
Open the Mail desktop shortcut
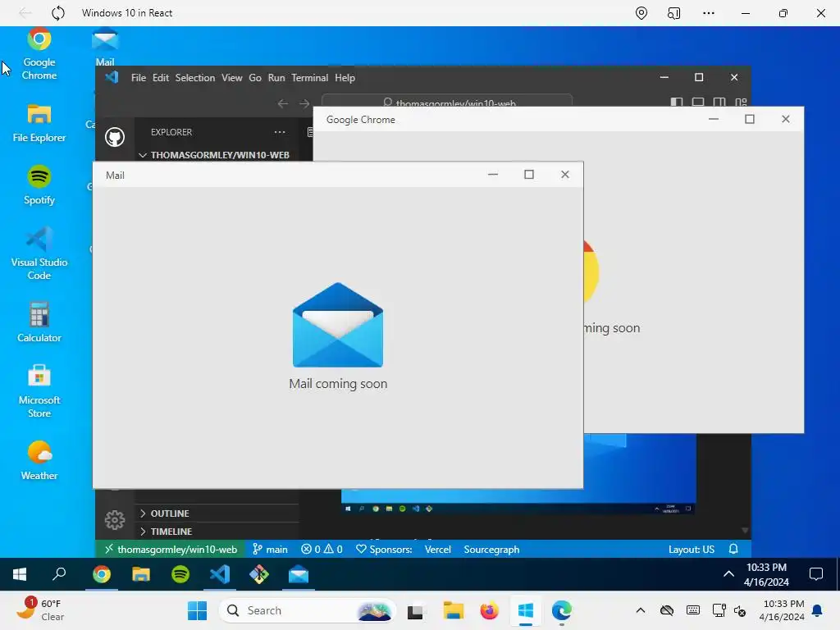tap(105, 47)
